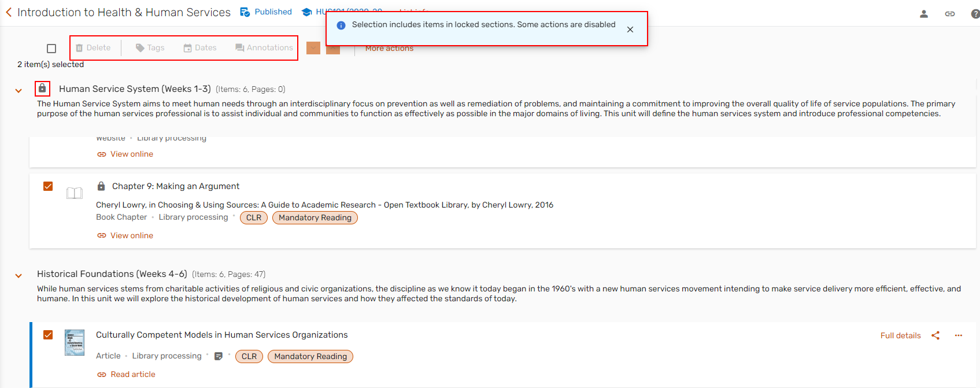Open Full details for Culturally Competent Models
The height and width of the screenshot is (388, 980).
[900, 335]
